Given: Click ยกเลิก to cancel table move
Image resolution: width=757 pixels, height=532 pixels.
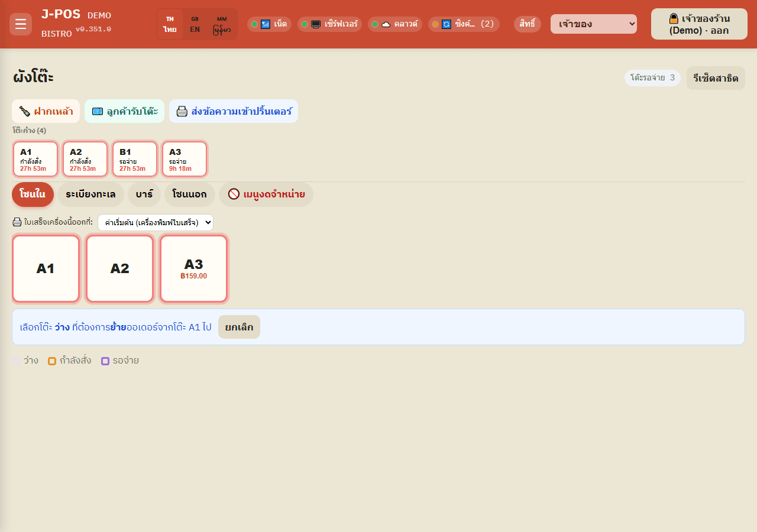Looking at the screenshot, I should point(239,327).
